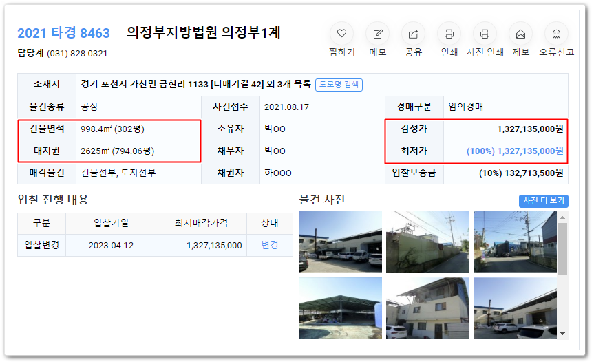Open the photo of two-story white building
Viewport: 594px width, 364px height.
click(x=427, y=308)
